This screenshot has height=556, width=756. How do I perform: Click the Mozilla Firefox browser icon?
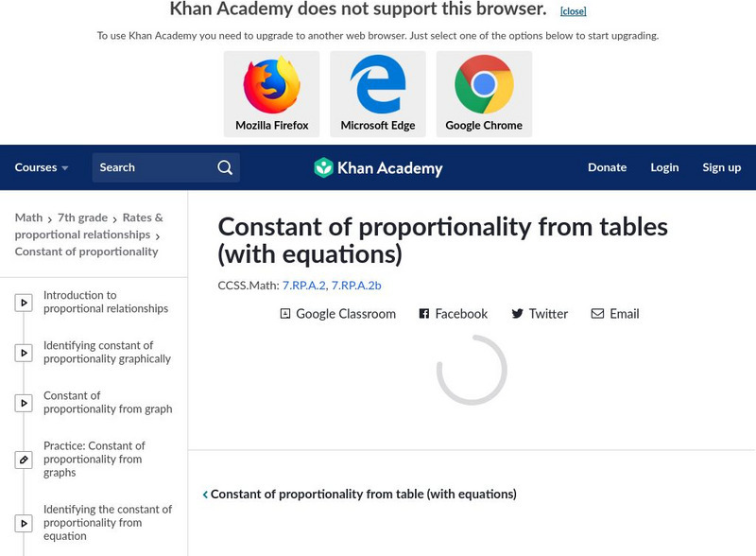(x=271, y=86)
